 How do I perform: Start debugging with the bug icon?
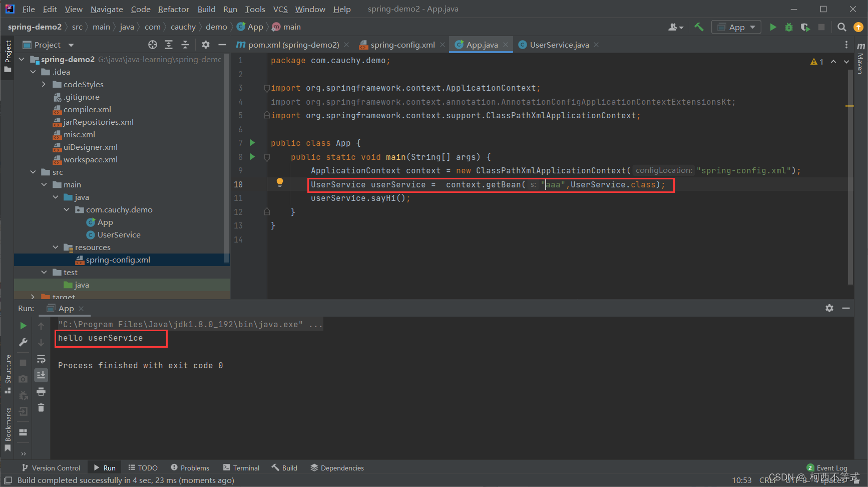pos(789,27)
